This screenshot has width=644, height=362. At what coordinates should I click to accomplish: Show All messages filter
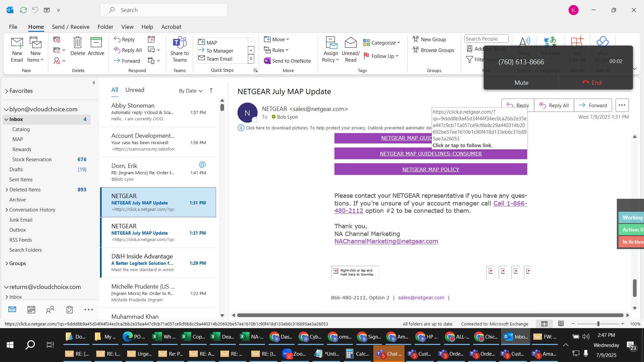click(115, 90)
